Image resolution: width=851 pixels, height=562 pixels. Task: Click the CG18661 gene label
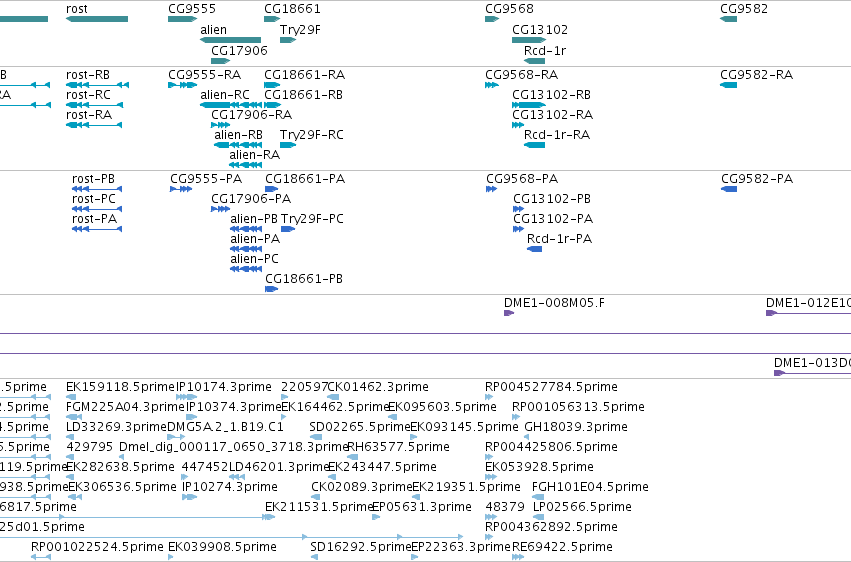tap(293, 9)
